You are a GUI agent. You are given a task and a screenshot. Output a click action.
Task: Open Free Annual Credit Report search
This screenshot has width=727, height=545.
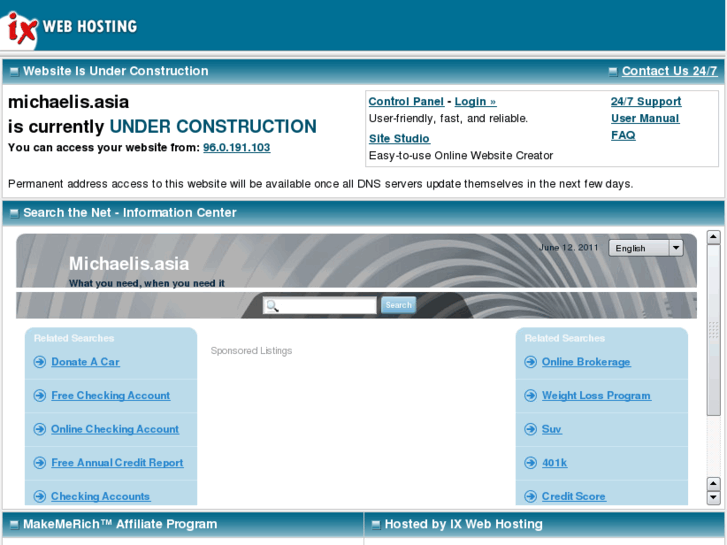(x=117, y=463)
